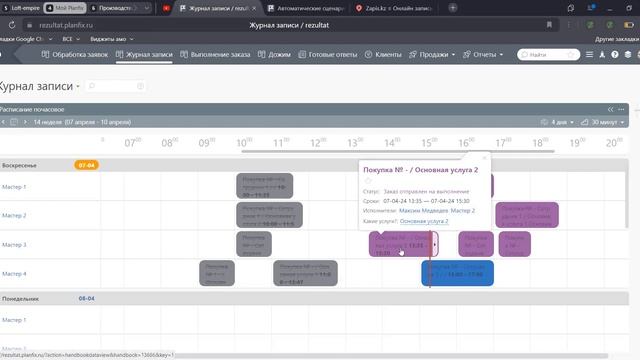
Task: Click the browser site info icon
Action: pos(29,25)
